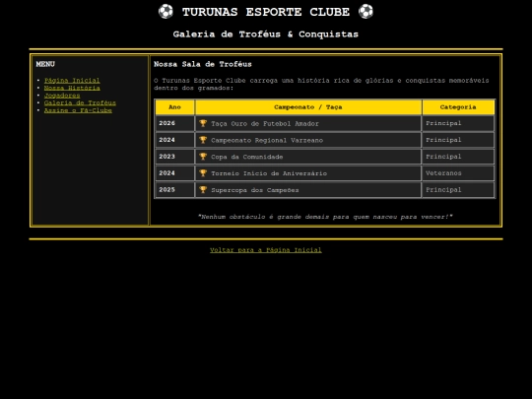Click the MENU heading

45,64
